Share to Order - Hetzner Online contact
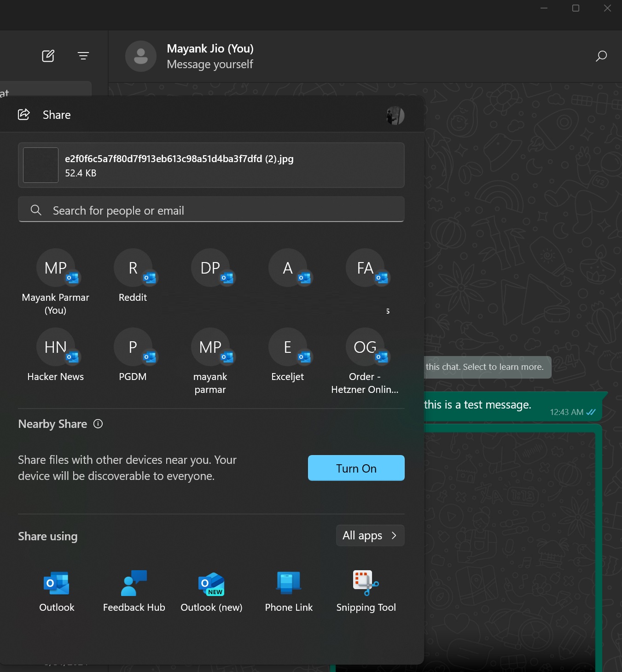Screen dimensions: 622x672 point(365,362)
